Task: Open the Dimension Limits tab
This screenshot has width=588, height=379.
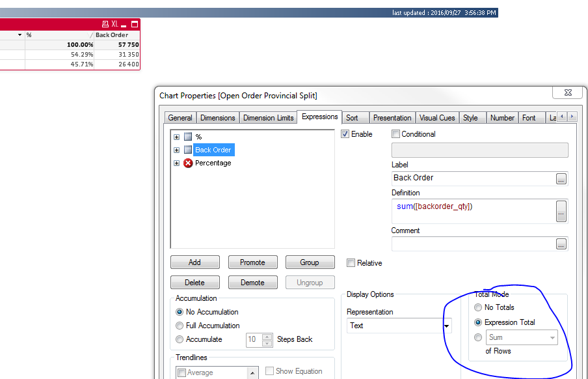Action: (268, 118)
